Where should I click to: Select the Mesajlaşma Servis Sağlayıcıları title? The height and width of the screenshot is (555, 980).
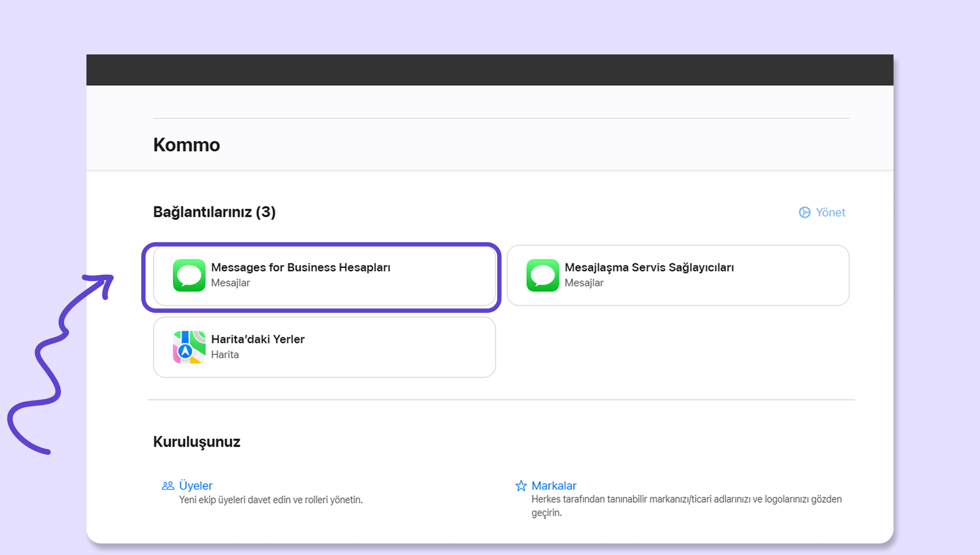[x=649, y=267]
